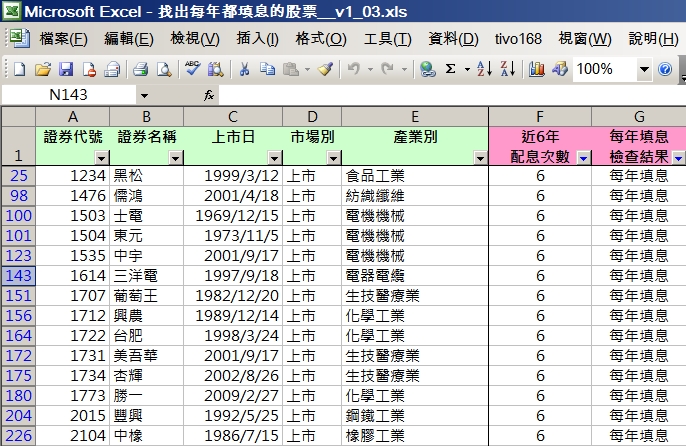Viewport: 686px width, 446px height.
Task: Click the cell with code 1614
Action: point(73,276)
